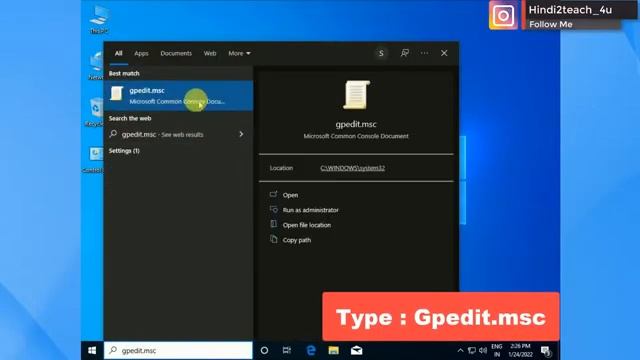Click ENG IN language indicator

coord(497,350)
